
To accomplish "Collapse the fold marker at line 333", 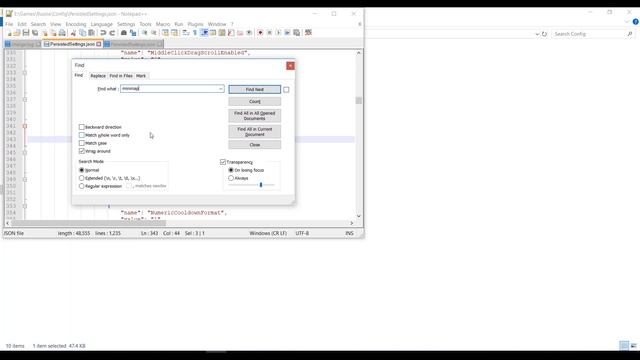I will click(25, 73).
